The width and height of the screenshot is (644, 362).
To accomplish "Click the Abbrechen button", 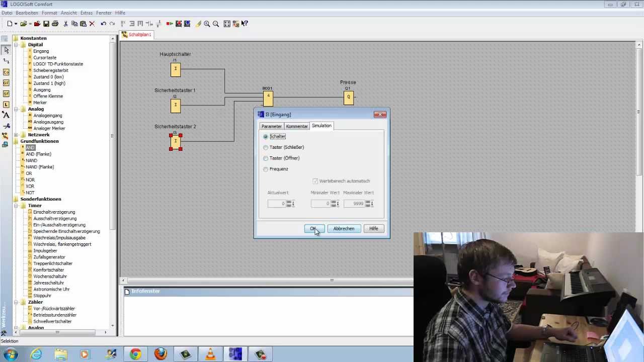I will (344, 228).
